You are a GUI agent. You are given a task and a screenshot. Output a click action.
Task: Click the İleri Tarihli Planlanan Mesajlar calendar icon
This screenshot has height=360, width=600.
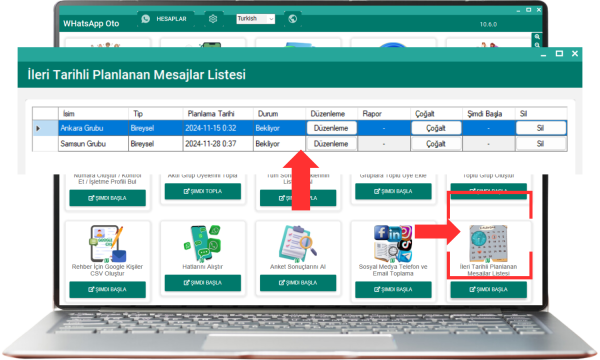pyautogui.click(x=488, y=243)
